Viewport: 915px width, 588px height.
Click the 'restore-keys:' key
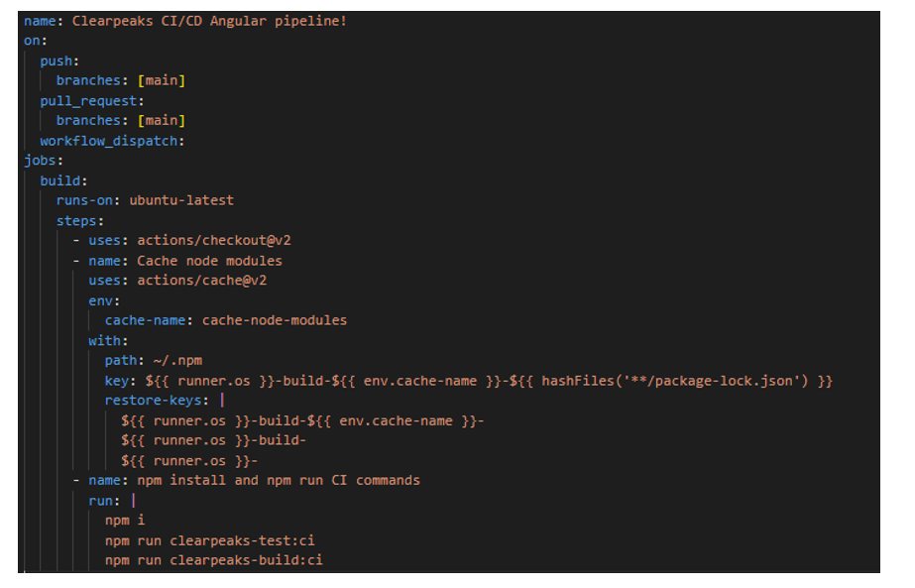pos(157,401)
